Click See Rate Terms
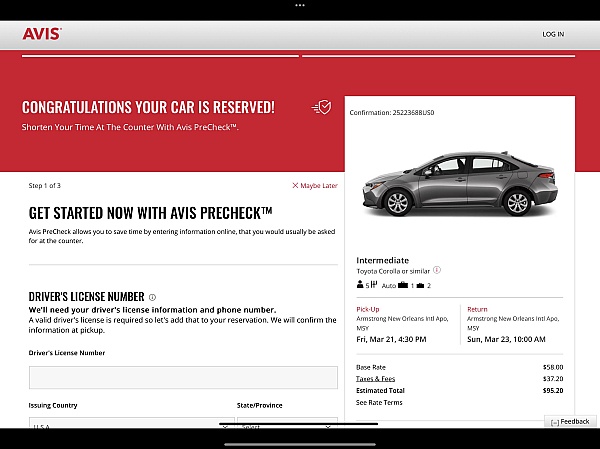 click(379, 402)
